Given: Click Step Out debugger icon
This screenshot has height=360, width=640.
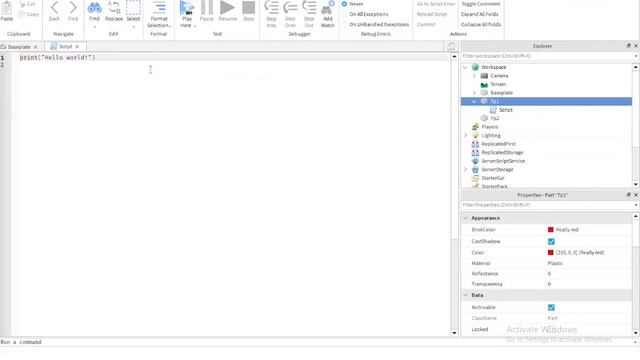Looking at the screenshot, I should pyautogui.click(x=309, y=7).
